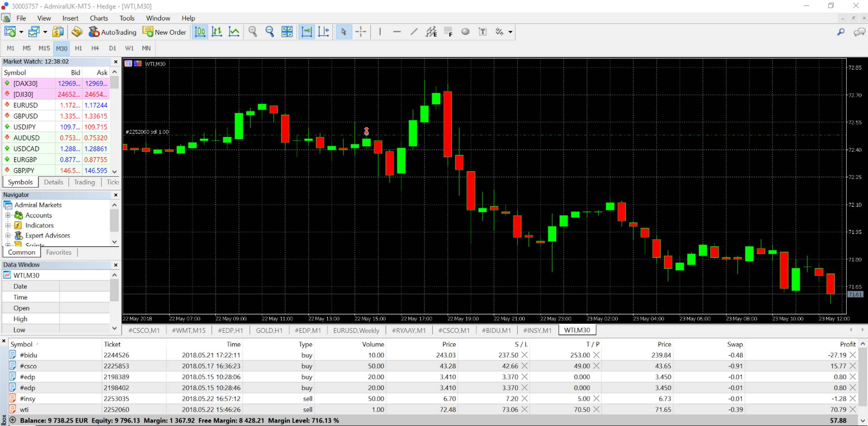Expand the Accounts tree node
This screenshot has width=868, height=426.
(x=8, y=215)
